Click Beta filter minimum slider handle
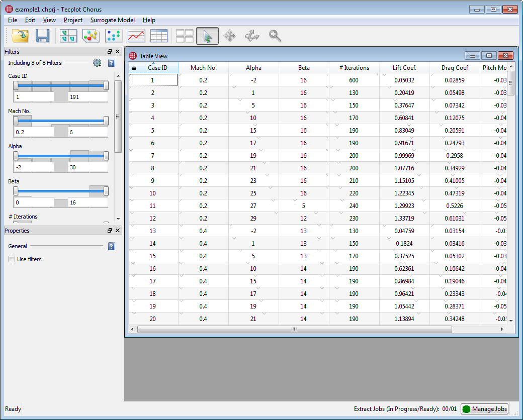523x420 pixels. tap(16, 191)
